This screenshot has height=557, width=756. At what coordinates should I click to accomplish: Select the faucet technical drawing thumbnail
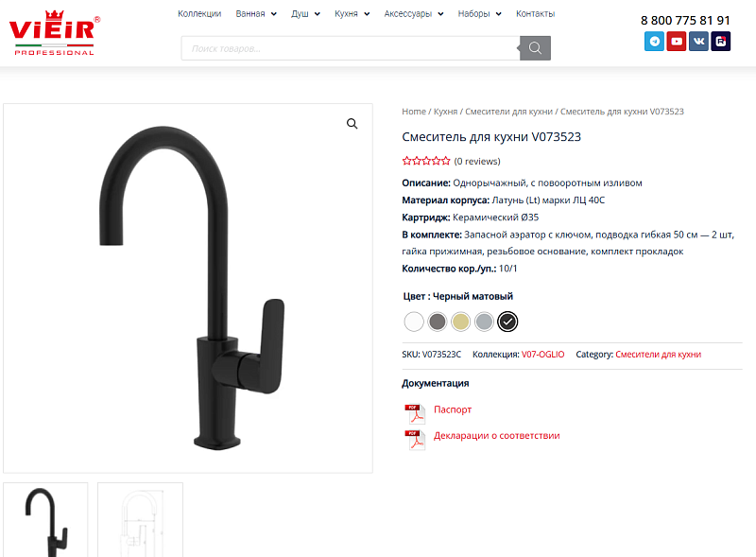click(140, 520)
